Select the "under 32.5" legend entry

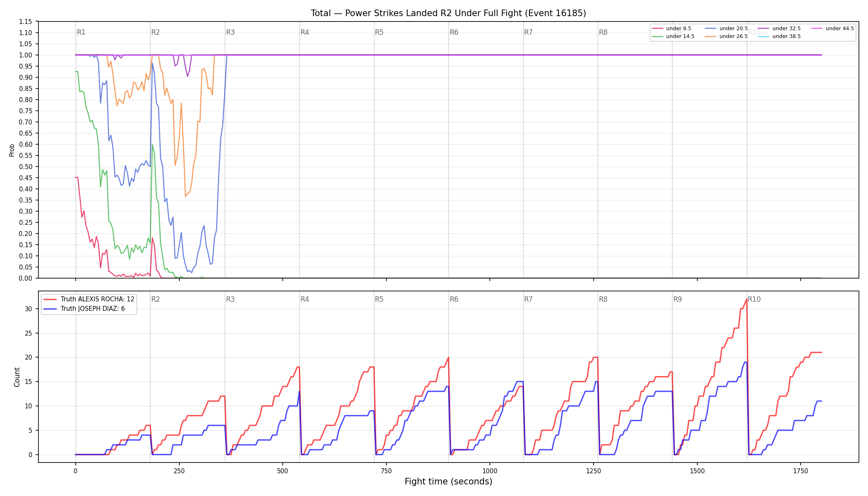[x=780, y=29]
